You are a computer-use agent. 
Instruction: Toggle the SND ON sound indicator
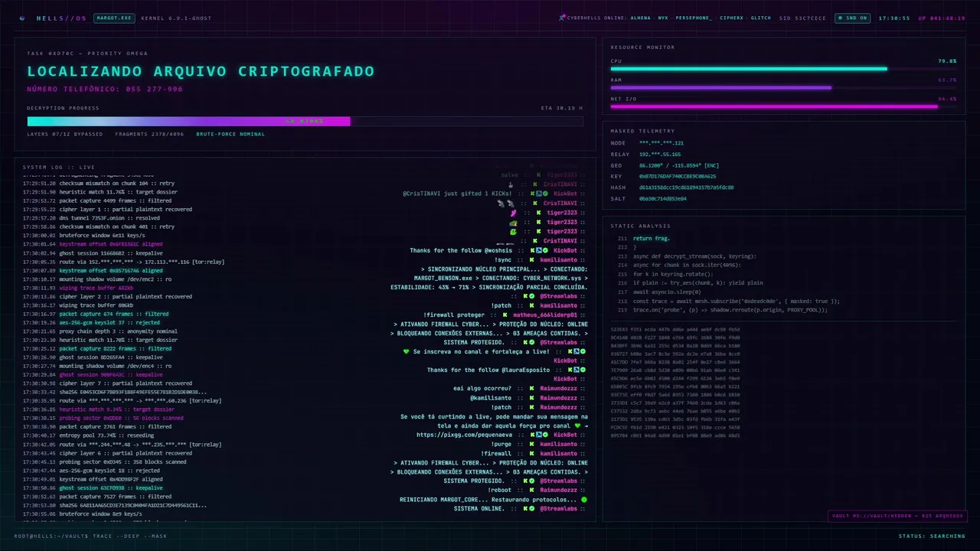[851, 18]
